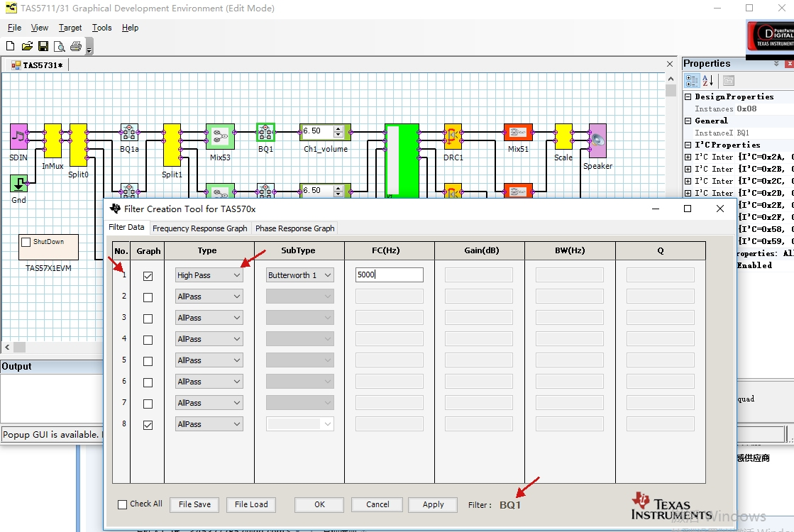Select the Scale block
794x532 pixels.
(563, 137)
